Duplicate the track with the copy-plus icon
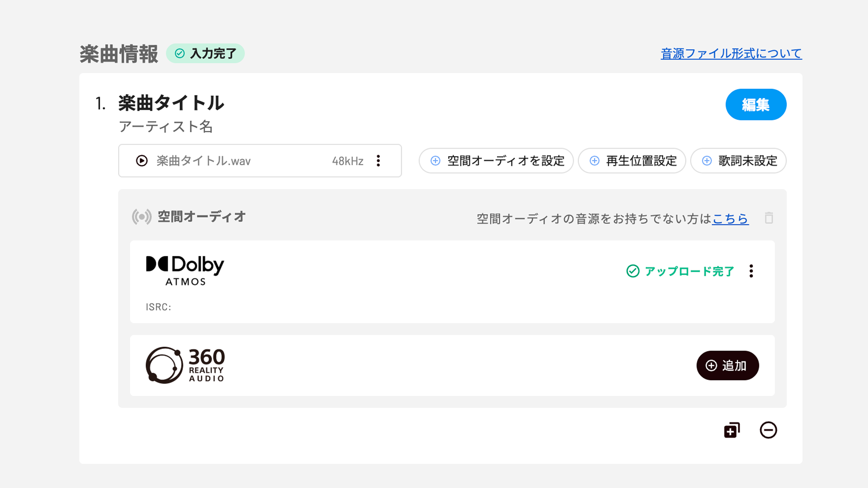The image size is (868, 488). point(732,430)
